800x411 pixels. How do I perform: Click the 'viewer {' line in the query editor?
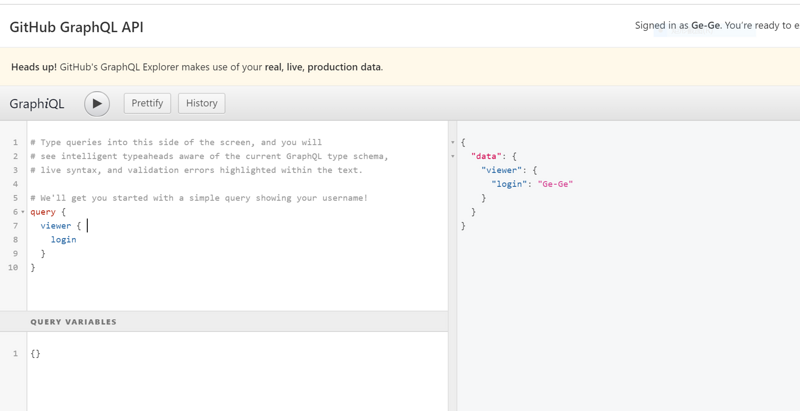click(x=61, y=225)
